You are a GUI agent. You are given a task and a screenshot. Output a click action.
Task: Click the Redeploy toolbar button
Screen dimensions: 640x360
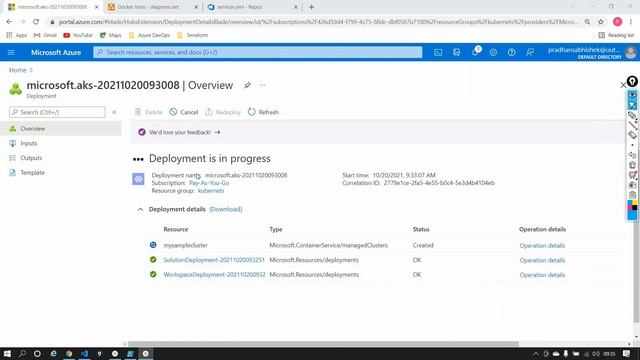point(223,112)
